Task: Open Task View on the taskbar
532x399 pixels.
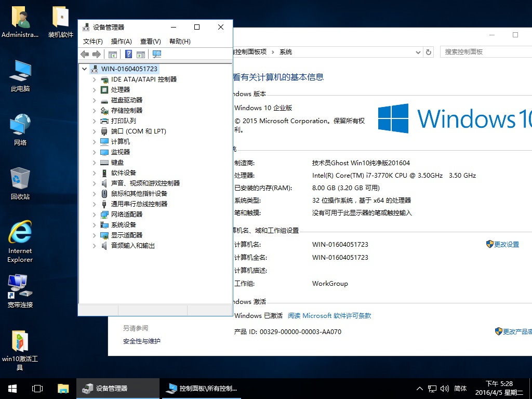Action: pyautogui.click(x=37, y=389)
